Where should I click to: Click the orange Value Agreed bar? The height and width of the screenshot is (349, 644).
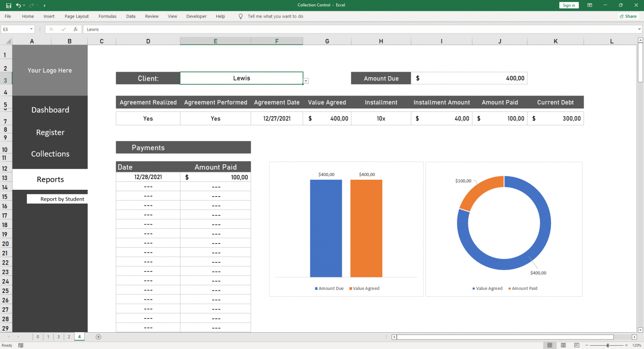(x=366, y=228)
